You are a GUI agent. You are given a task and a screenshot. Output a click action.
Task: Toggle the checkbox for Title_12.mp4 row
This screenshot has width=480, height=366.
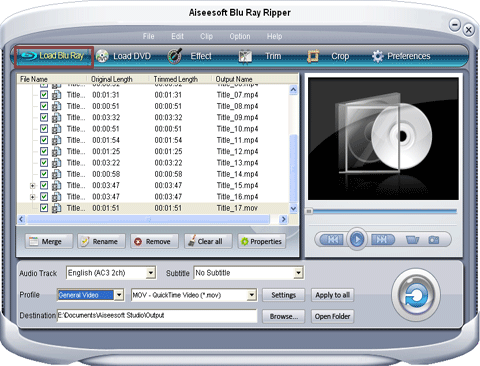point(44,151)
